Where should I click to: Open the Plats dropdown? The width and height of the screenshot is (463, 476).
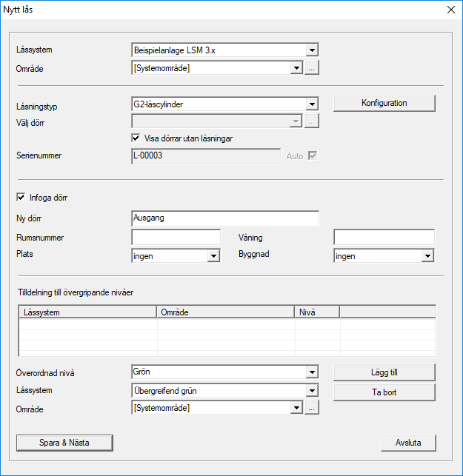click(x=213, y=255)
